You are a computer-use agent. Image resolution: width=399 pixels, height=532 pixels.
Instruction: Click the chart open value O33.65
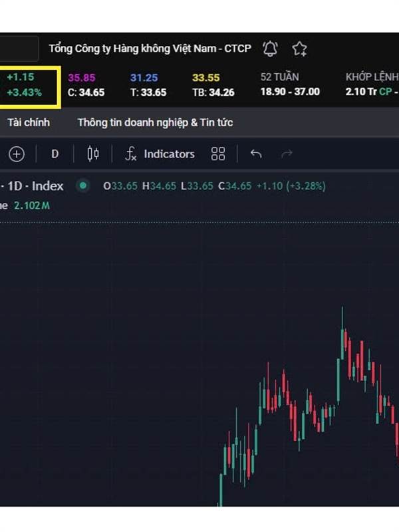(120, 186)
